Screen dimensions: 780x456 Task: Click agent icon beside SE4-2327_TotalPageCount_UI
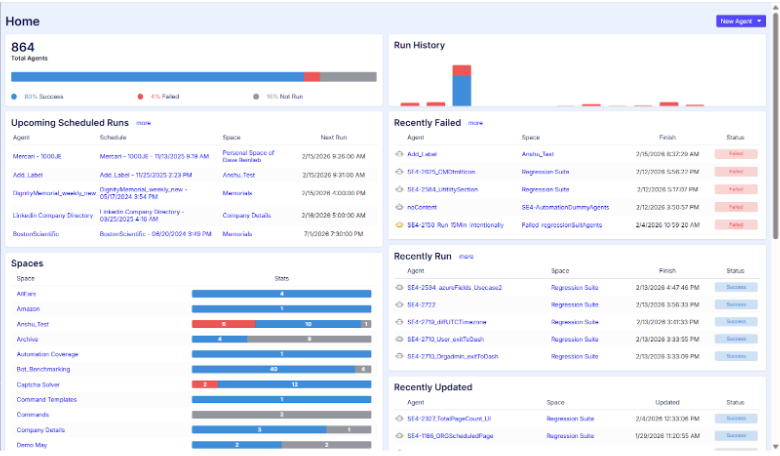click(400, 418)
